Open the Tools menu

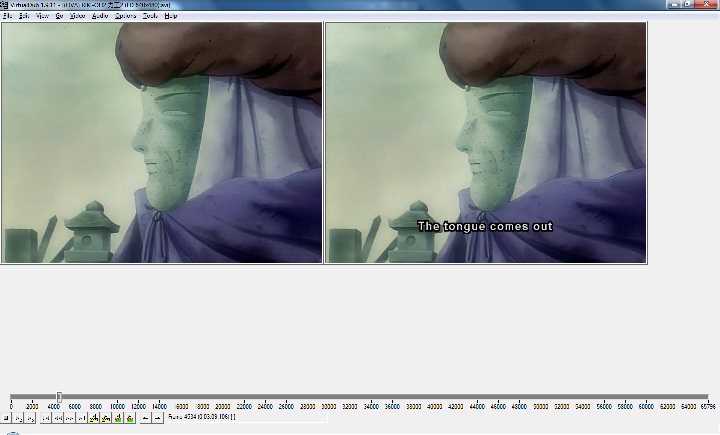coord(150,16)
